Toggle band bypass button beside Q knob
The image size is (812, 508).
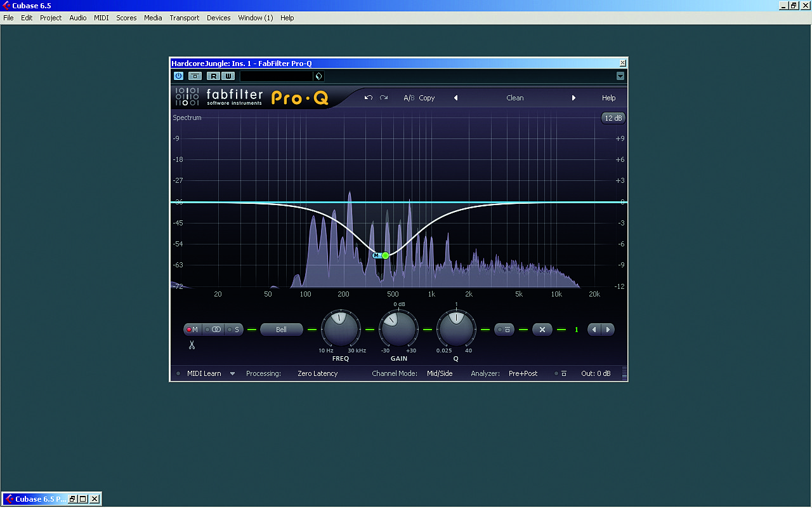tap(504, 330)
